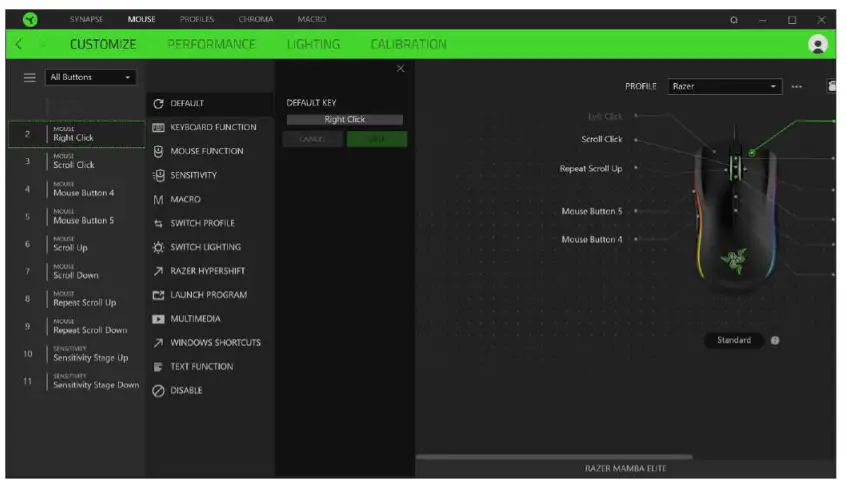Click the Repeat Scroll Up diagram label

click(x=591, y=169)
